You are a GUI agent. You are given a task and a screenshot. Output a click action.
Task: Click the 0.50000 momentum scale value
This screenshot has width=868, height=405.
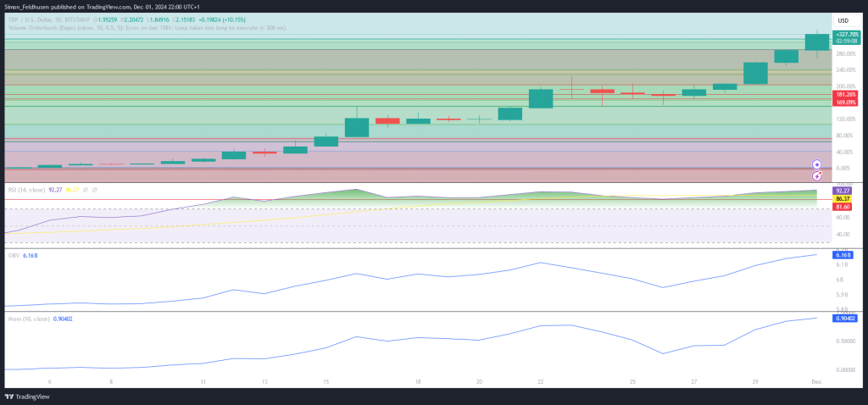[845, 341]
